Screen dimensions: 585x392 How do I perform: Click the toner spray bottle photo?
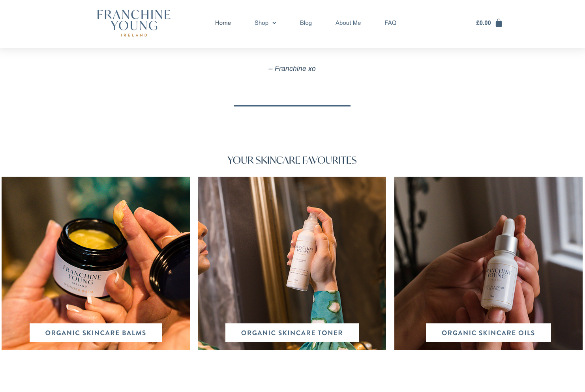pos(292,263)
